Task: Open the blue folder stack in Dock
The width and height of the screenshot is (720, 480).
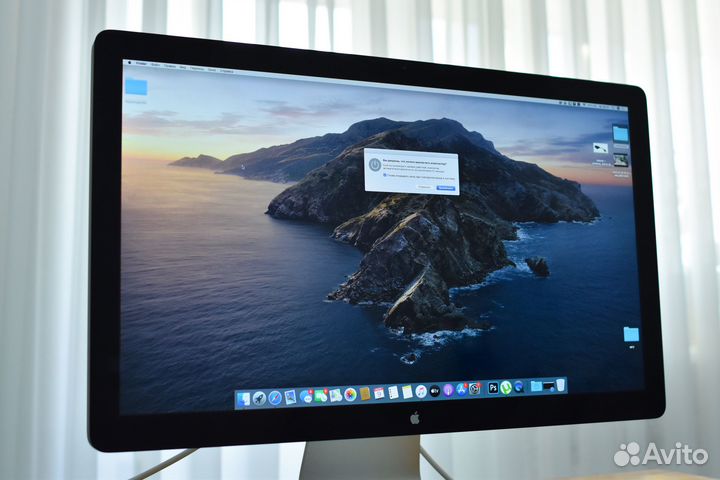Action: pos(536,386)
